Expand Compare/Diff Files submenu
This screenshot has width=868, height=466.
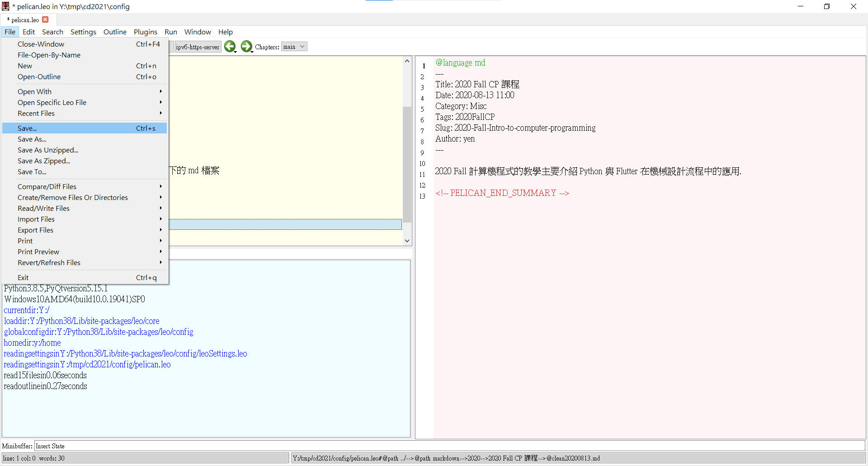click(85, 186)
